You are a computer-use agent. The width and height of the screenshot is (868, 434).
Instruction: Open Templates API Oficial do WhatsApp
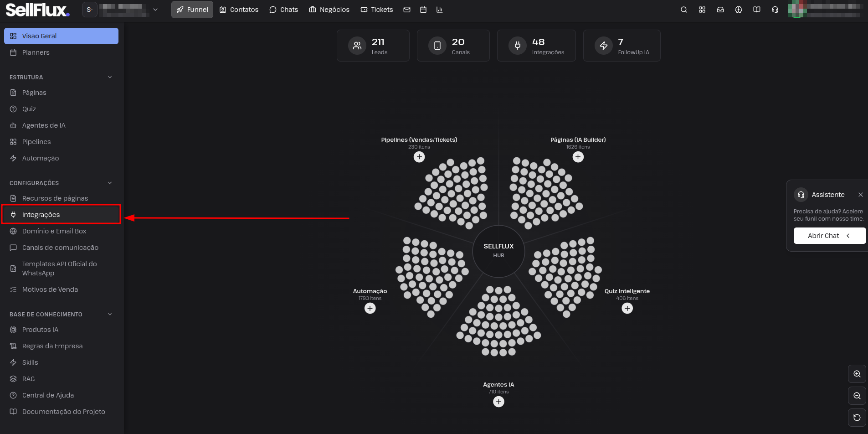coord(61,269)
